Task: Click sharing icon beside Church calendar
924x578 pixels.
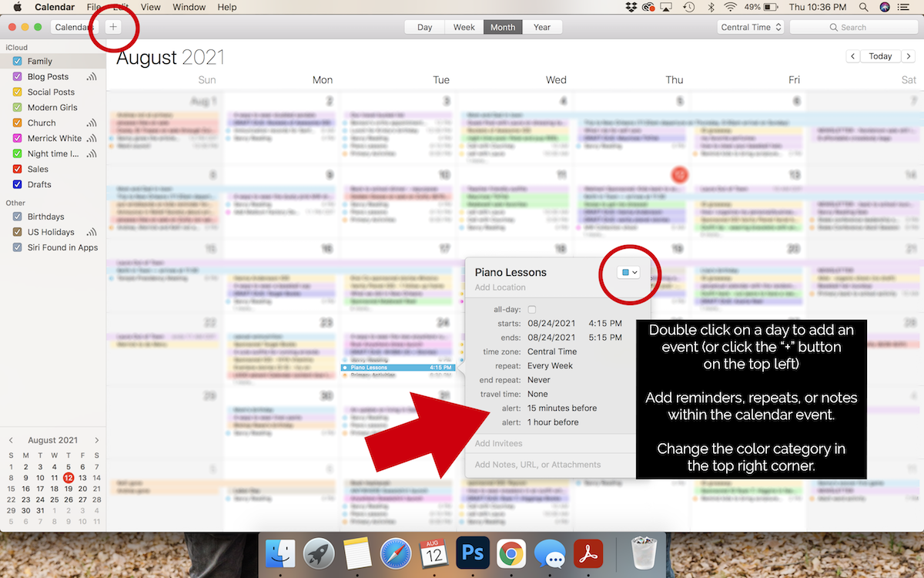Action: 92,123
